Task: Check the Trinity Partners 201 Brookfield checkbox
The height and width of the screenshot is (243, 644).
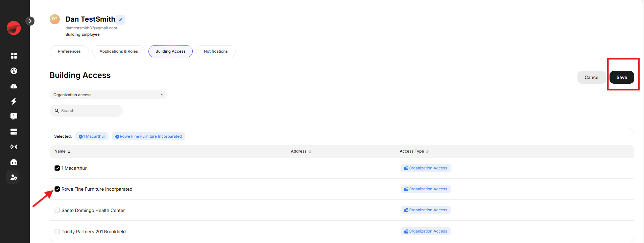Action: pyautogui.click(x=57, y=232)
